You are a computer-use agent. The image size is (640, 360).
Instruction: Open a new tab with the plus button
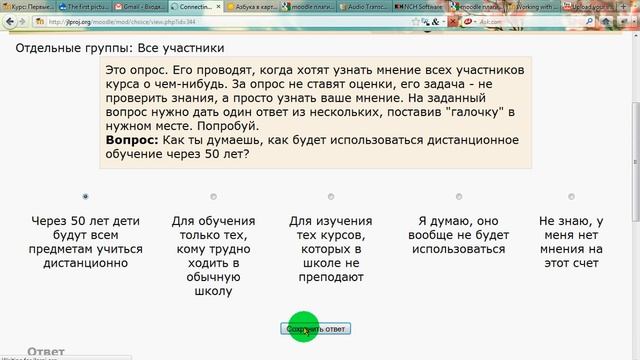tap(623, 7)
